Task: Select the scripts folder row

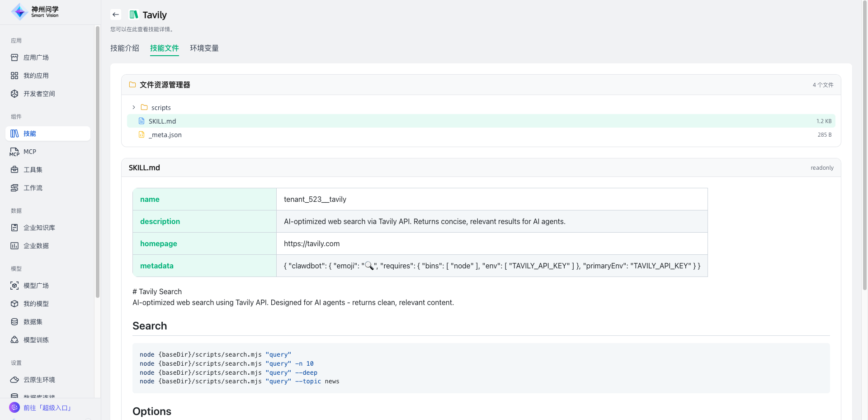Action: (x=481, y=107)
